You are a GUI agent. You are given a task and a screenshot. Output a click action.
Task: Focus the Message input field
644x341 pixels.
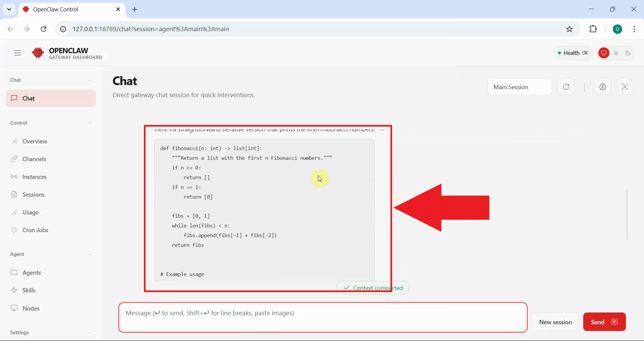323,317
